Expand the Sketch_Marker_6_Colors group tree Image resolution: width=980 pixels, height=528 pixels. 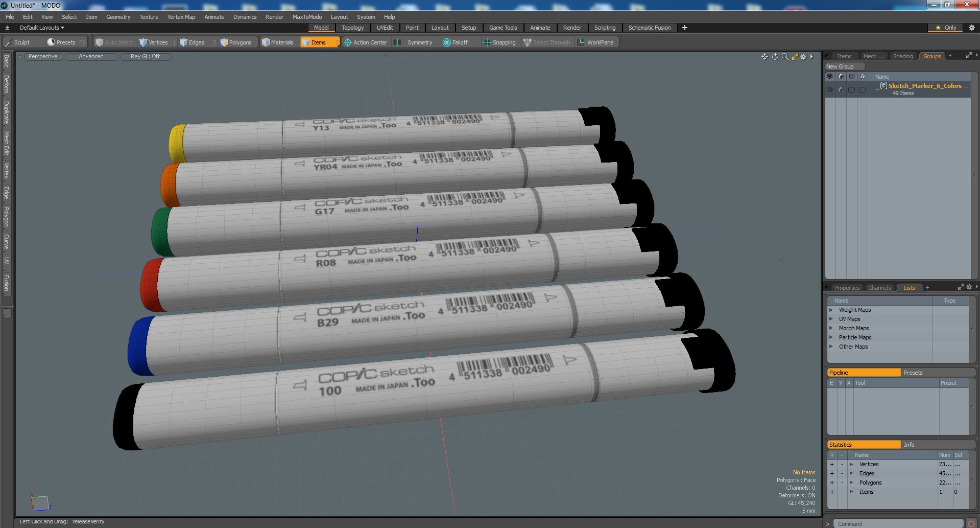pos(877,89)
